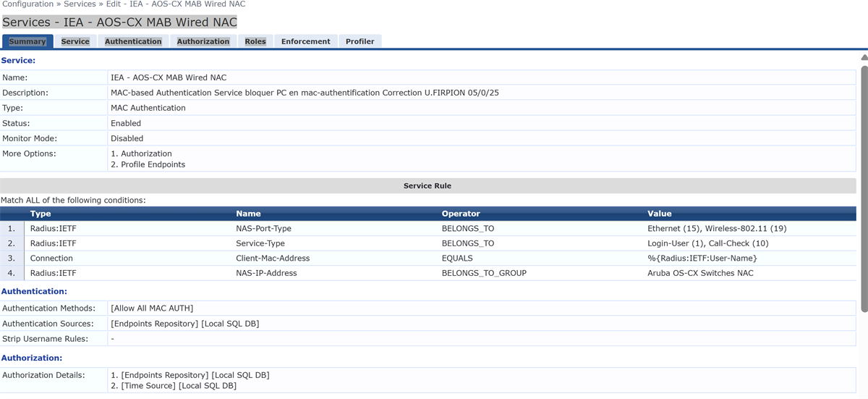This screenshot has height=399, width=868.
Task: Click the Authentication section heading
Action: pyautogui.click(x=34, y=291)
